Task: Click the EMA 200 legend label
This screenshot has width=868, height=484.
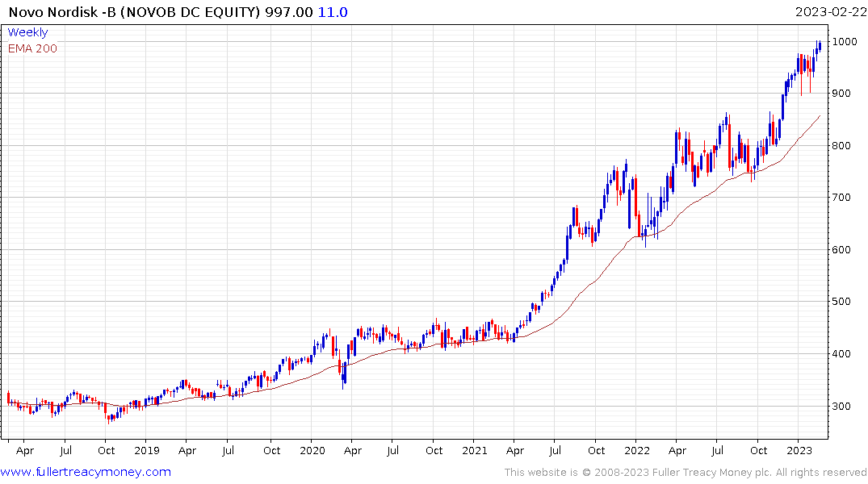Action: coord(32,48)
